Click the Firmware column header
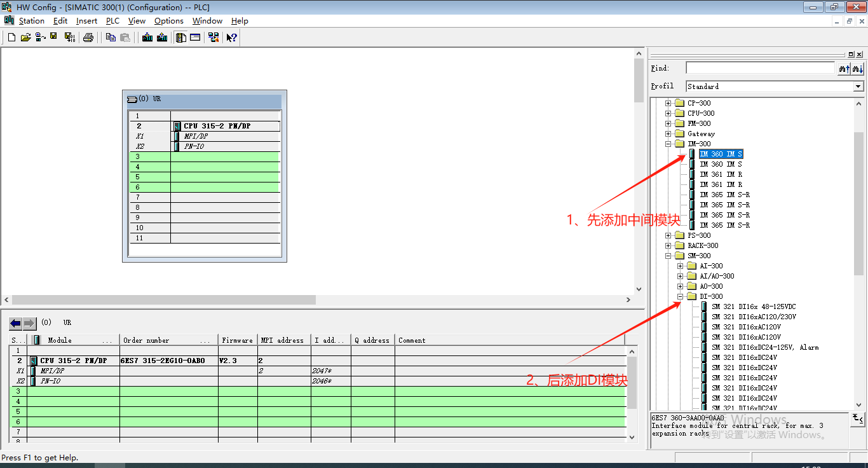Viewport: 868px width, 468px height. point(238,340)
